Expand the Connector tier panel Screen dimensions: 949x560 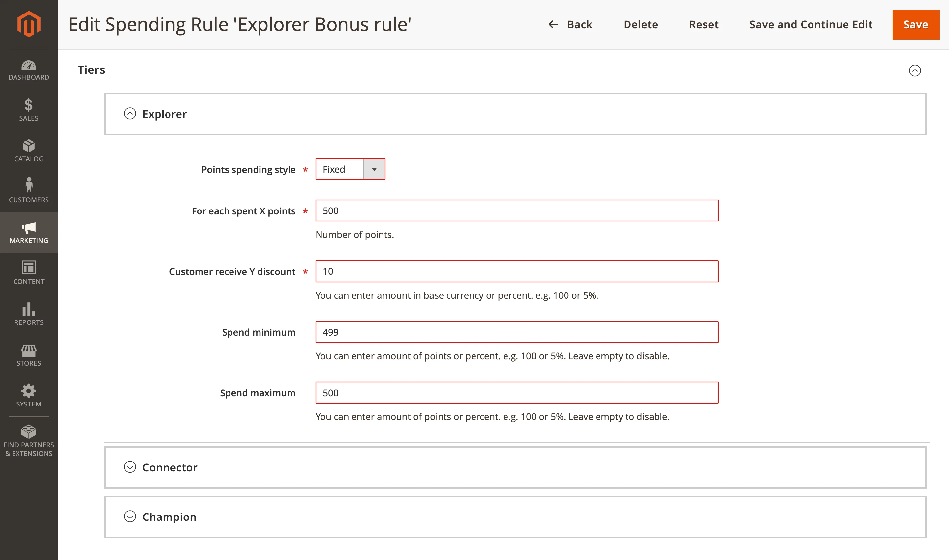click(x=130, y=467)
